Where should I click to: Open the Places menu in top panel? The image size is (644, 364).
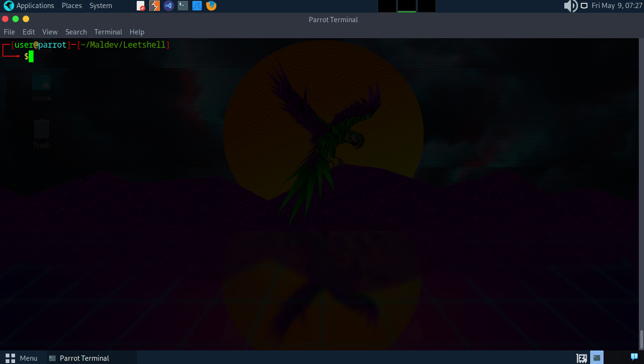pos(72,6)
